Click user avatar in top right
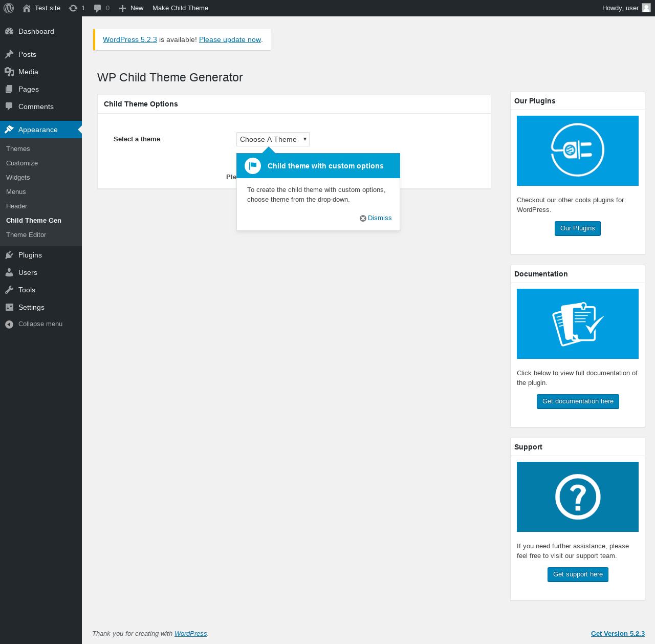 646,8
